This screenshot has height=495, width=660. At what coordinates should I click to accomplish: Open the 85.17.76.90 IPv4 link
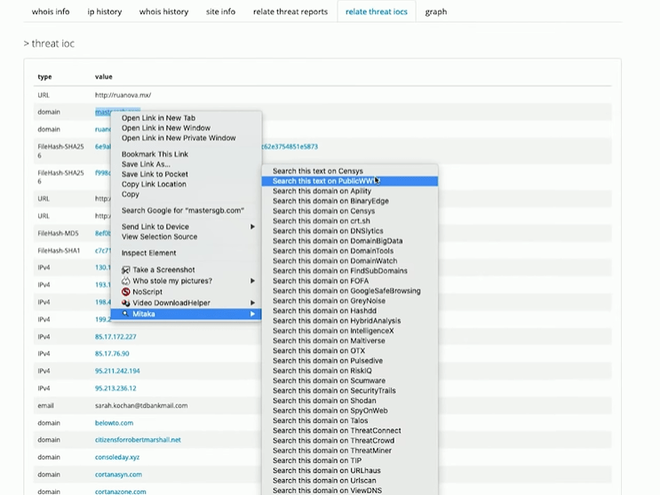pos(112,354)
